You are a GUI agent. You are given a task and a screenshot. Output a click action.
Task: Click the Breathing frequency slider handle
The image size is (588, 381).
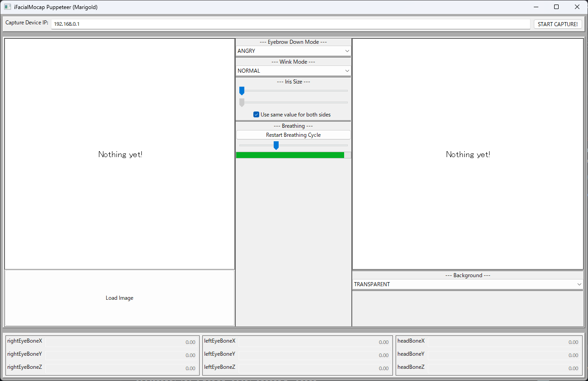click(276, 145)
